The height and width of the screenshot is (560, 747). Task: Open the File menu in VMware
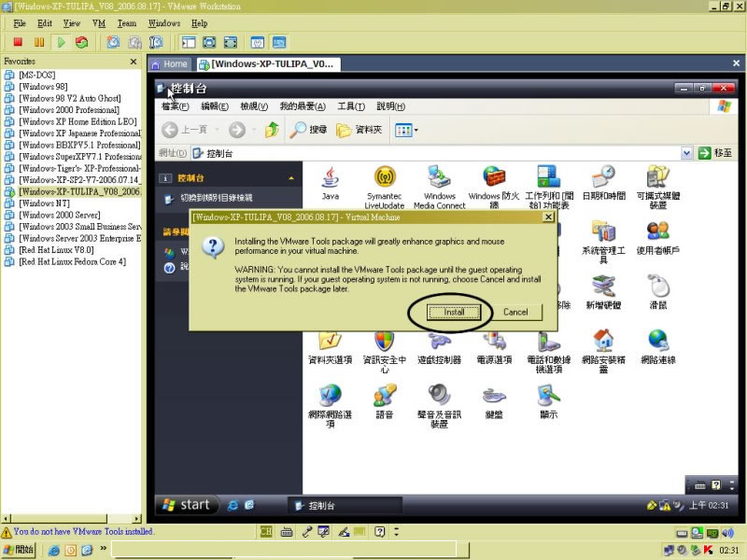20,22
